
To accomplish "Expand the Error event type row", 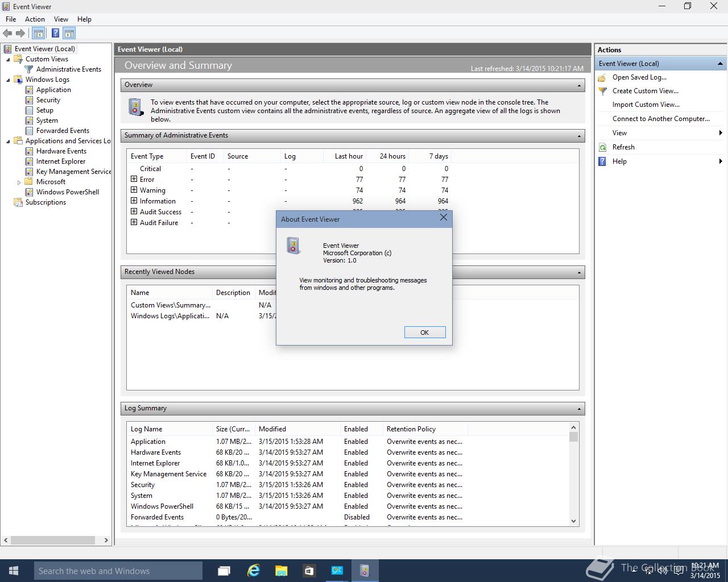I will pos(134,179).
